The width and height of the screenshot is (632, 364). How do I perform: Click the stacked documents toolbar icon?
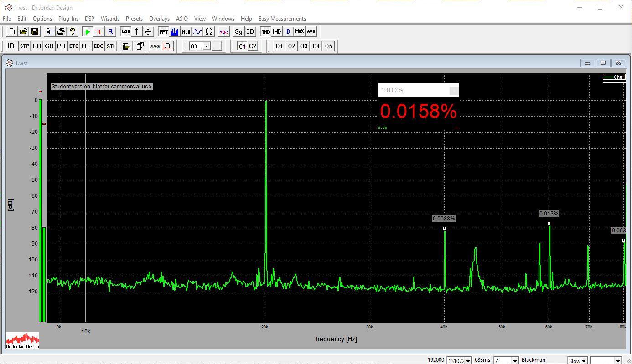(127, 46)
